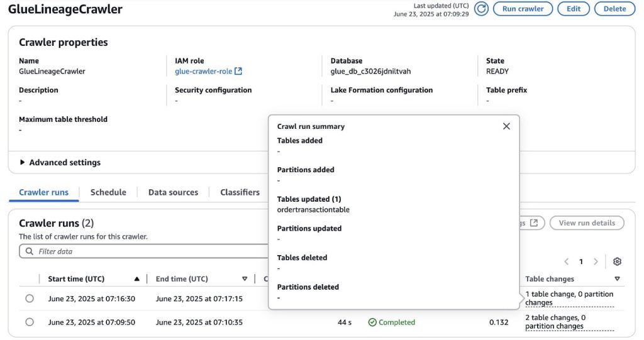
Task: Select the run started at 07:16:30
Action: [30, 299]
